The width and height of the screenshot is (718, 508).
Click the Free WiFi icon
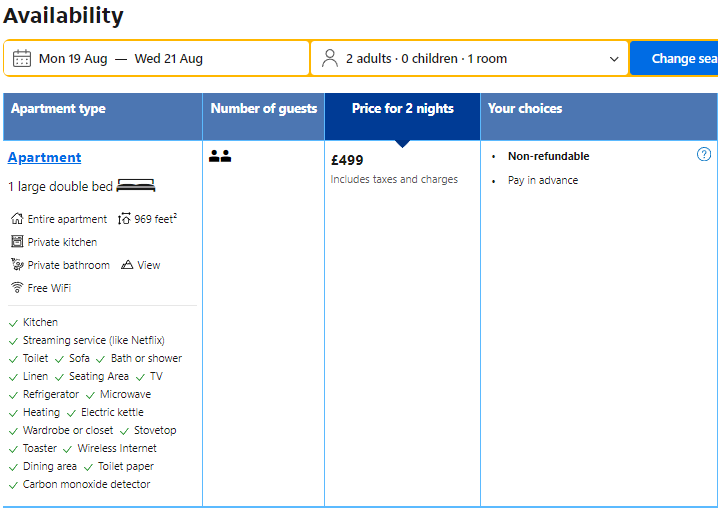pyautogui.click(x=17, y=288)
